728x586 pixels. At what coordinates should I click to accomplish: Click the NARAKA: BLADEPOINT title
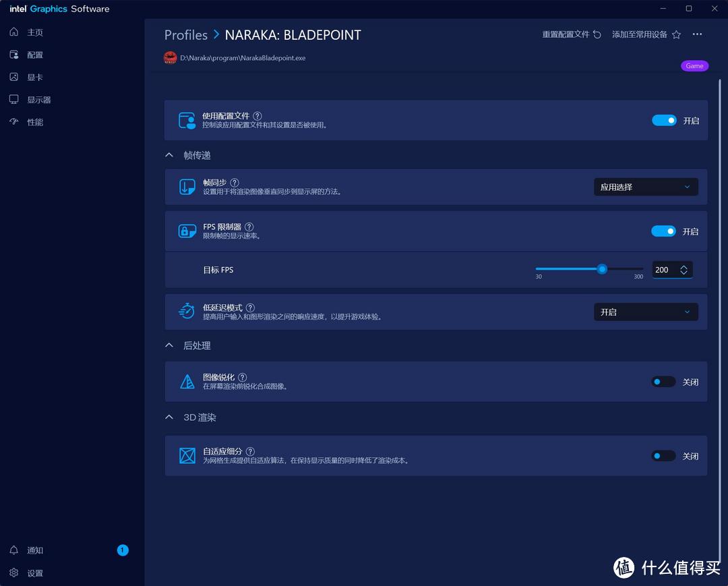tap(293, 35)
